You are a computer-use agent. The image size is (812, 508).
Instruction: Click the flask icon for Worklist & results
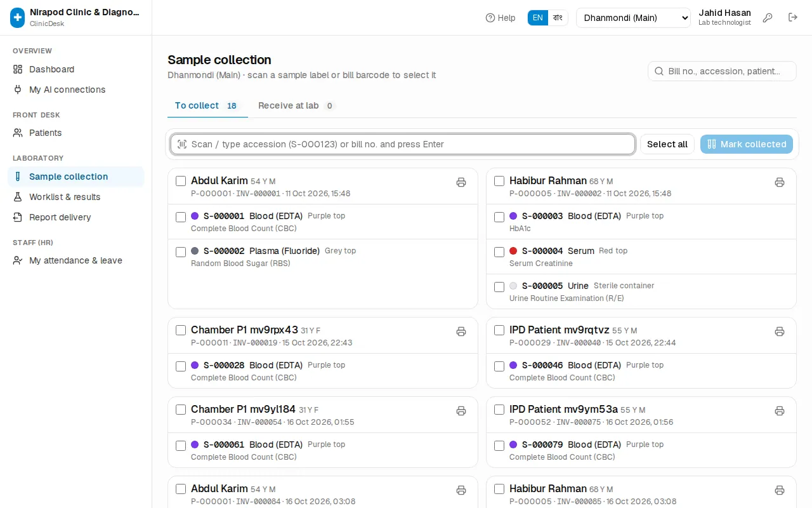(18, 197)
